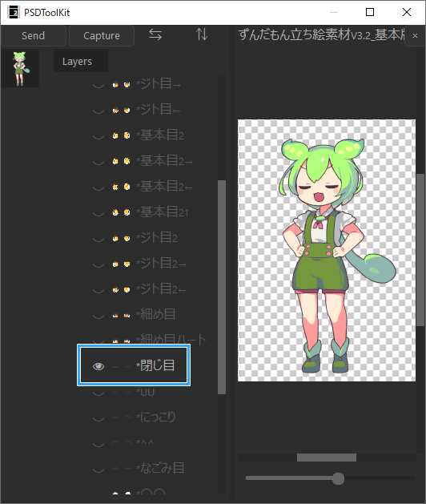Toggle visibility of *ジト目2 layer
This screenshot has height=504, width=426.
point(98,239)
